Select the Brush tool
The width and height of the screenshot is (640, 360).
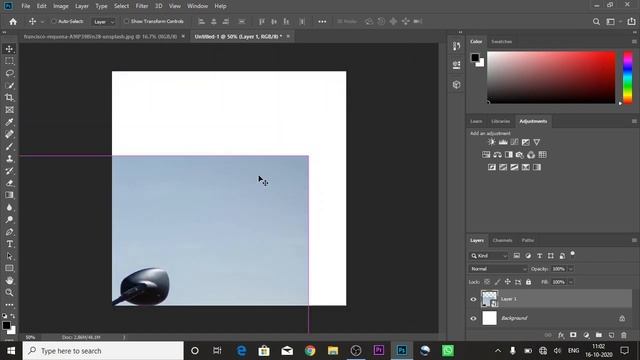[x=9, y=146]
